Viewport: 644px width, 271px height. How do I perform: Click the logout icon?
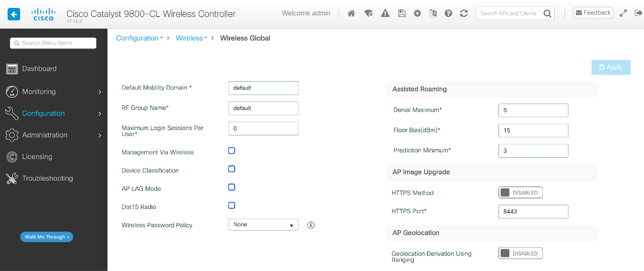coord(638,13)
